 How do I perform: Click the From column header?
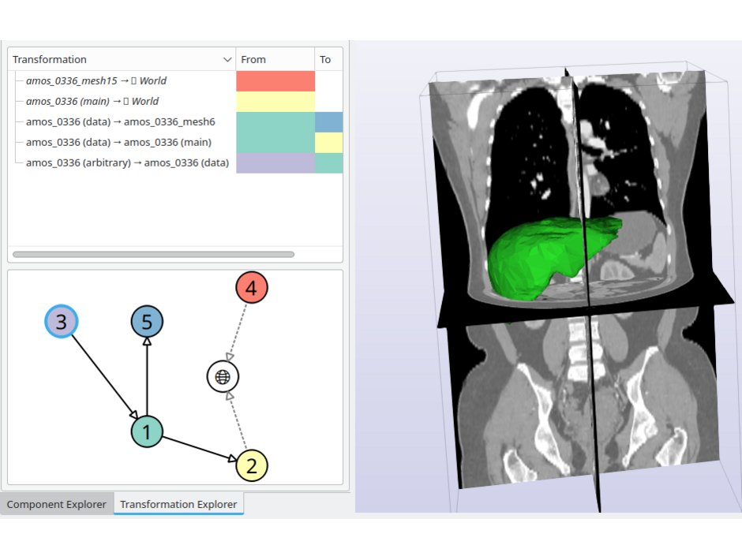[x=254, y=59]
